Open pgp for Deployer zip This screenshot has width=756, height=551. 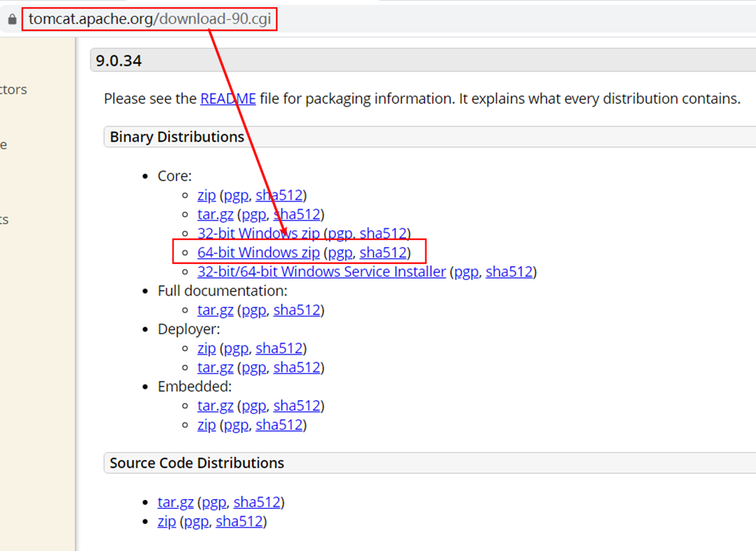coord(237,348)
